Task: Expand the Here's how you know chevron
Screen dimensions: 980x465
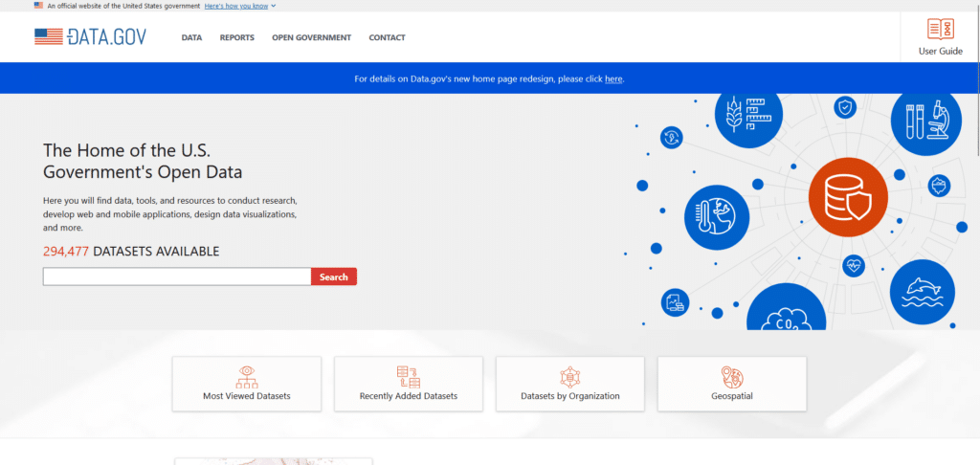Action: [x=274, y=6]
